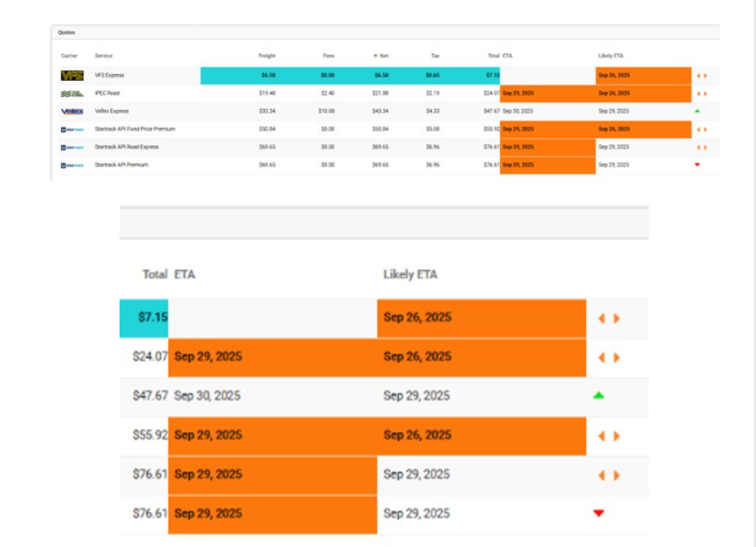Select the VFS Express service name

click(109, 75)
